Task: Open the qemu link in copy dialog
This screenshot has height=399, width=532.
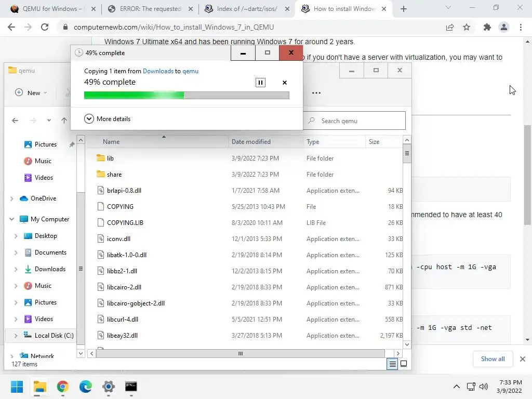Action: click(190, 71)
